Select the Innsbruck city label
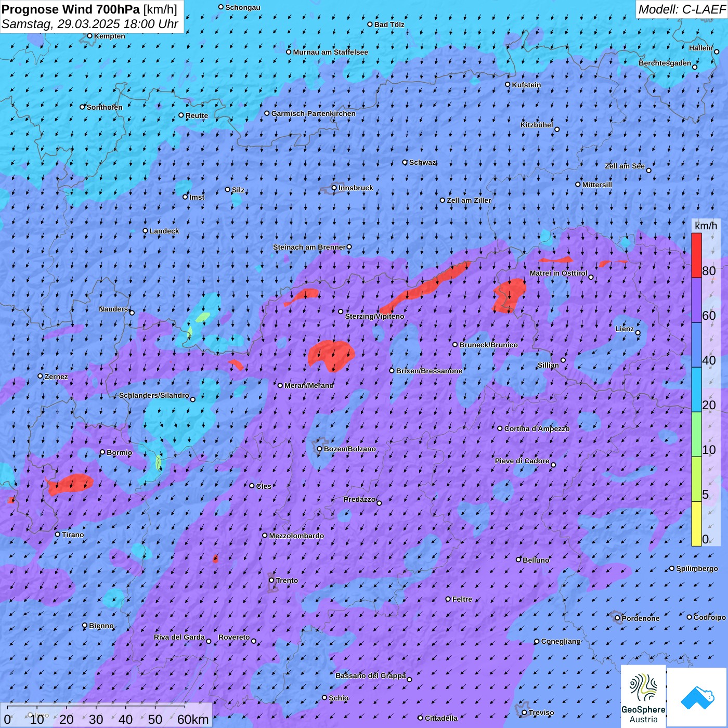The height and width of the screenshot is (728, 728). coord(356,188)
